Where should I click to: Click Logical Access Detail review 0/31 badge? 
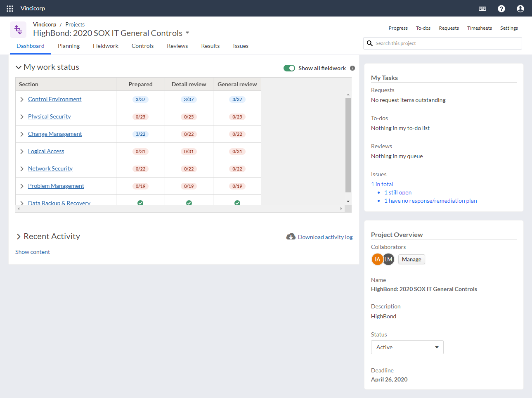pos(189,152)
